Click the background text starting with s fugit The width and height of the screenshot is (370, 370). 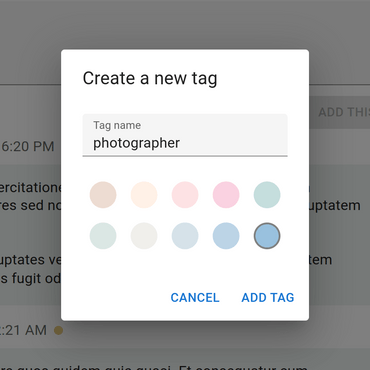[x=30, y=278]
